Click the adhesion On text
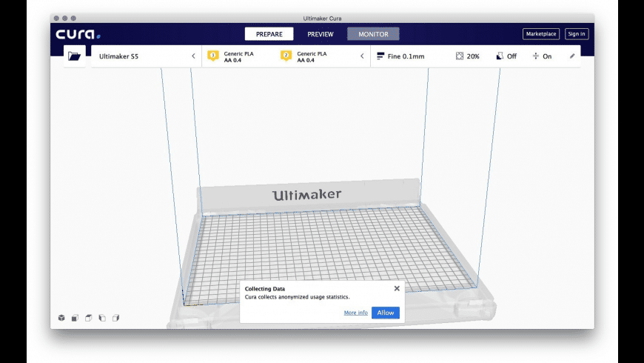644x363 pixels. point(547,56)
